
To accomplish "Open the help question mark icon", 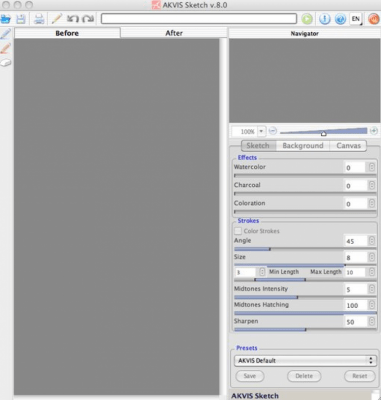I will click(x=340, y=19).
